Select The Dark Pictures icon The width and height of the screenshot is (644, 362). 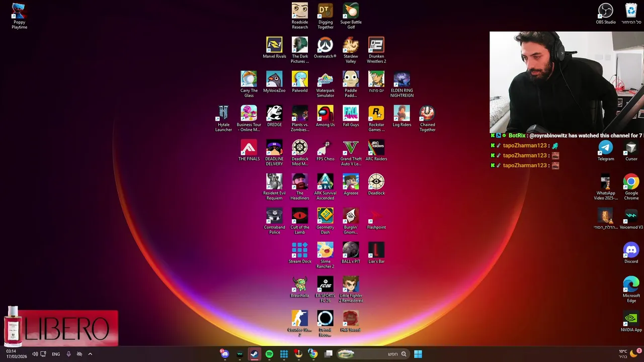pyautogui.click(x=300, y=50)
